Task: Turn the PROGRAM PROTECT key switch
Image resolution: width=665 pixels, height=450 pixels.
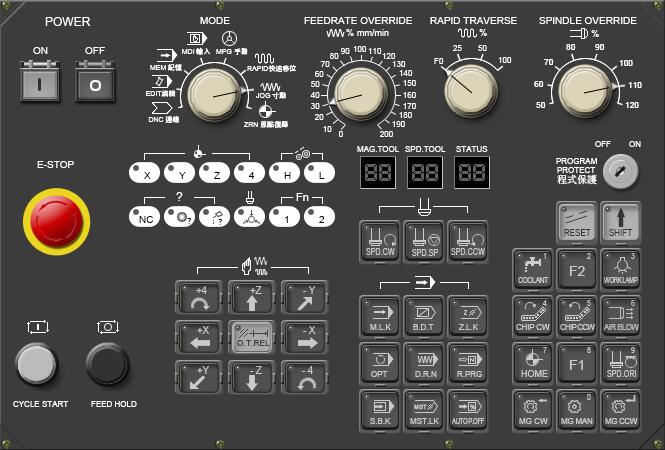Action: click(621, 171)
